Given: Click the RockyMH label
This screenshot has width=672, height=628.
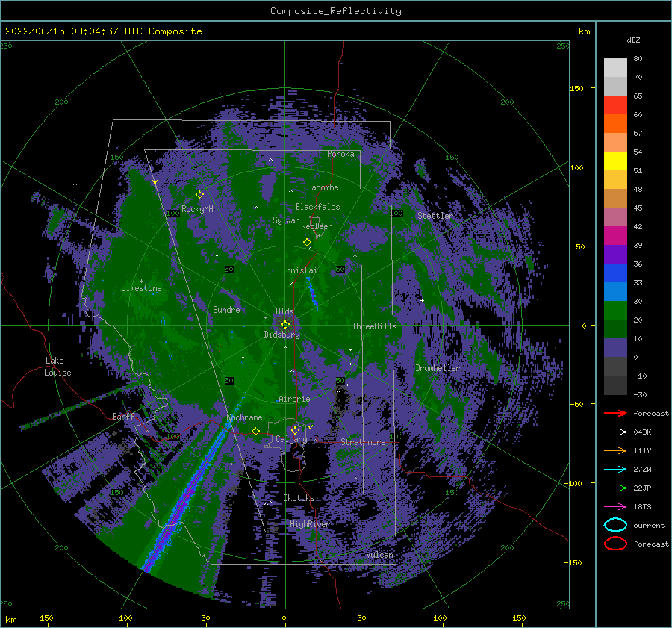Looking at the screenshot, I should (197, 209).
